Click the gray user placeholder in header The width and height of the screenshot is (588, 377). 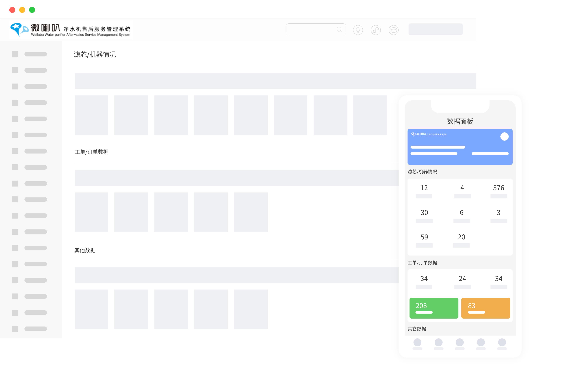pos(435,29)
